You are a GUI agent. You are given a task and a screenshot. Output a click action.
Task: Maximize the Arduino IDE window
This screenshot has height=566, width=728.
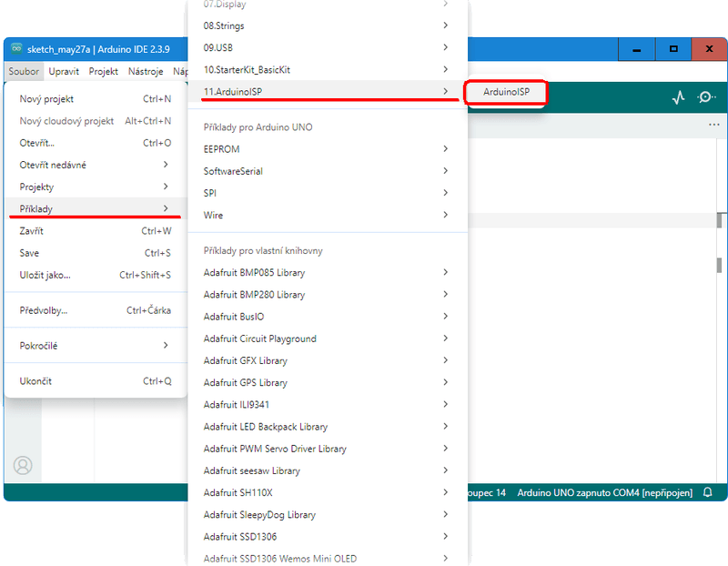pos(673,49)
